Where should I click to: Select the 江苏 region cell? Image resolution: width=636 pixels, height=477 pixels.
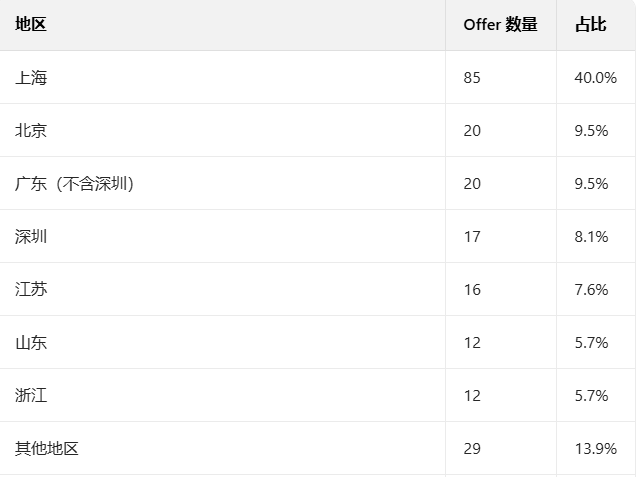point(31,290)
